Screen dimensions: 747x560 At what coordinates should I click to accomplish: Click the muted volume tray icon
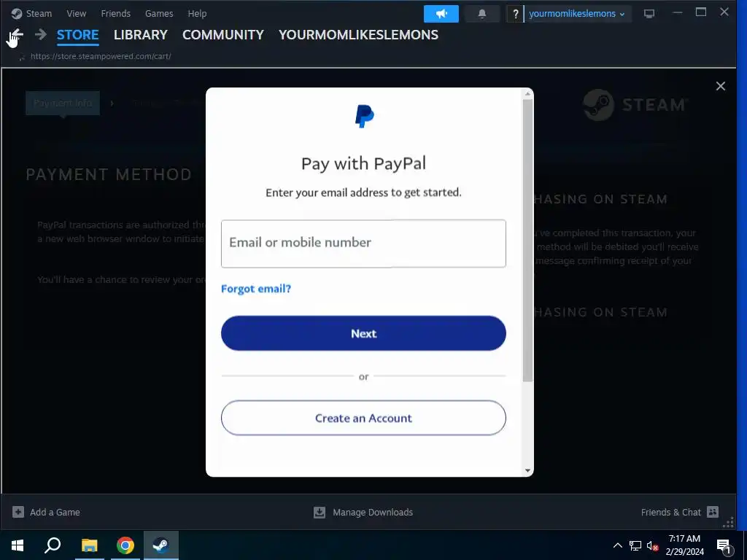653,545
